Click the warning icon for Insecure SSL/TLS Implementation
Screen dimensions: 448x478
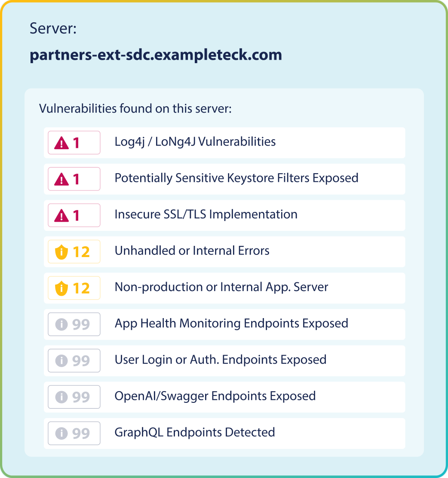pos(61,215)
